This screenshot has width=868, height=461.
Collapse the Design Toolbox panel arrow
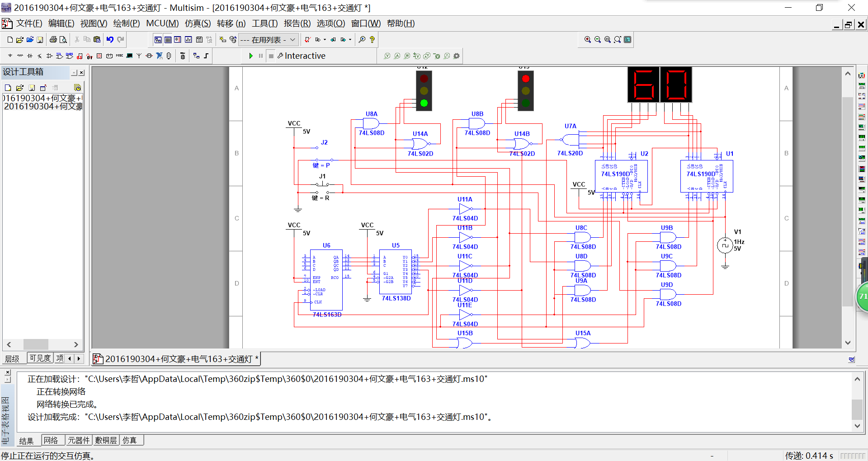pyautogui.click(x=74, y=72)
